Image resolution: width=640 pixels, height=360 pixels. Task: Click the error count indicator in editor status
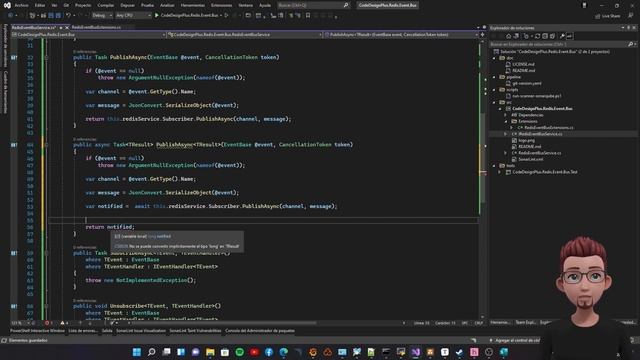[49, 323]
